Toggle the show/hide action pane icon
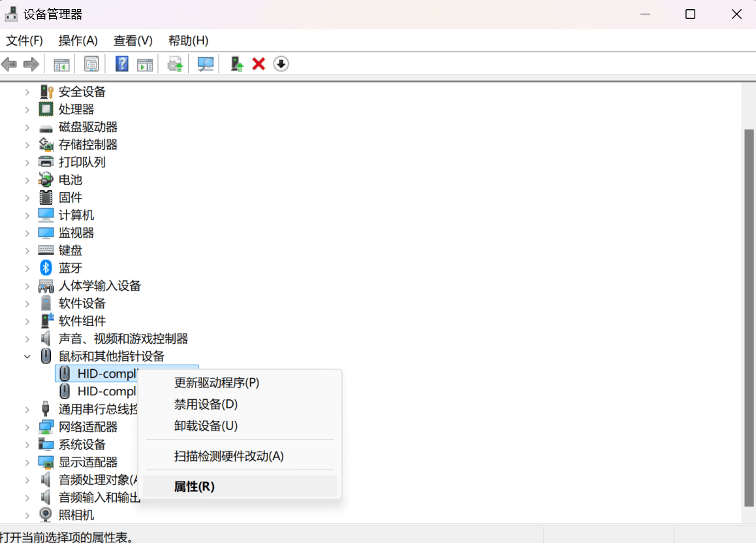The height and width of the screenshot is (543, 756). 144,64
